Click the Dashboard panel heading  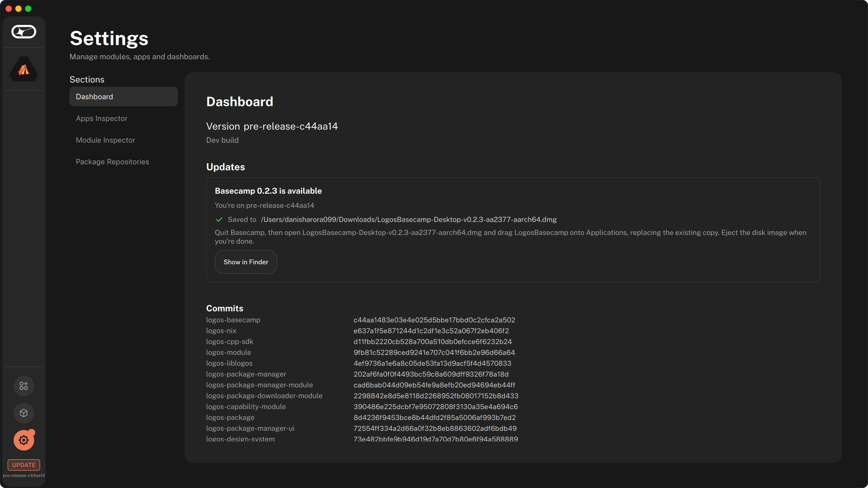tap(240, 102)
